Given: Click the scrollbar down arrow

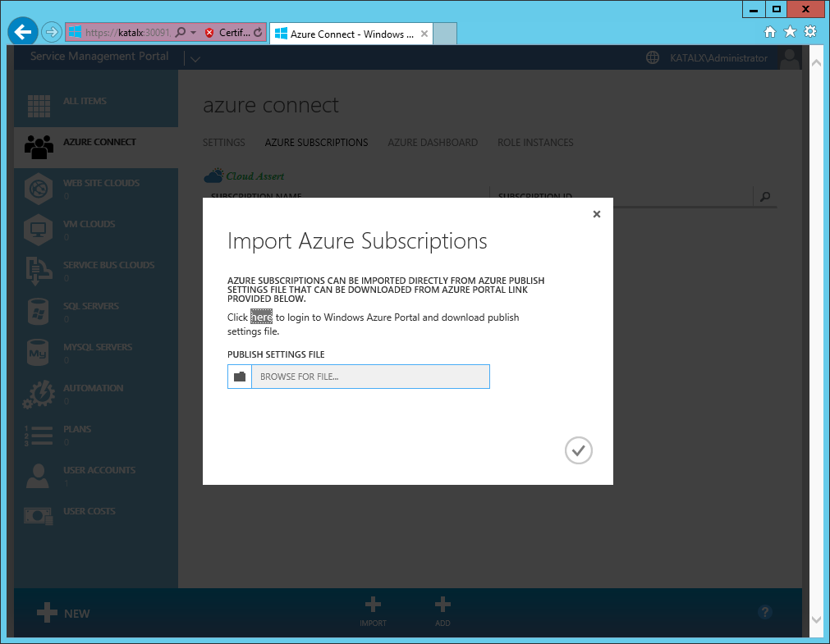Looking at the screenshot, I should (x=816, y=619).
